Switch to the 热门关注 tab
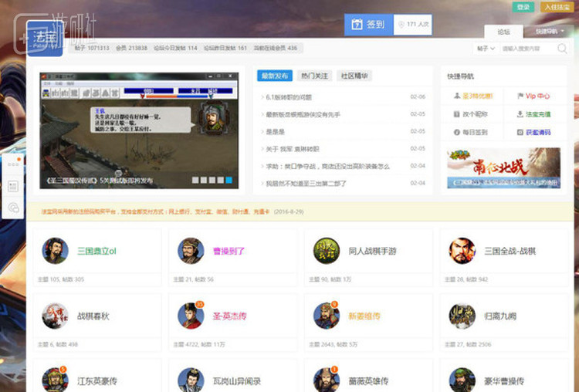Viewport: 579px width, 392px height. click(315, 76)
